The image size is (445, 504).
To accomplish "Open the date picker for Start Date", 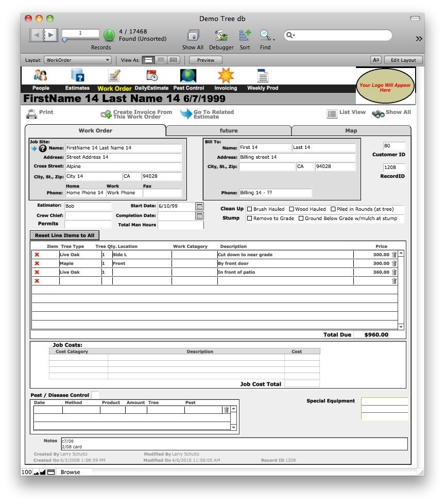I will [198, 206].
